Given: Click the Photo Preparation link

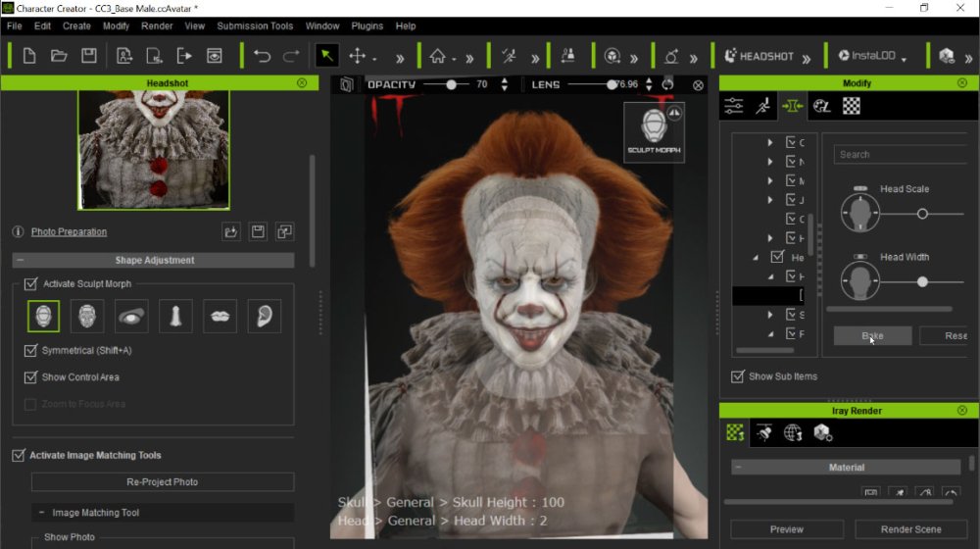Looking at the screenshot, I should pyautogui.click(x=69, y=231).
